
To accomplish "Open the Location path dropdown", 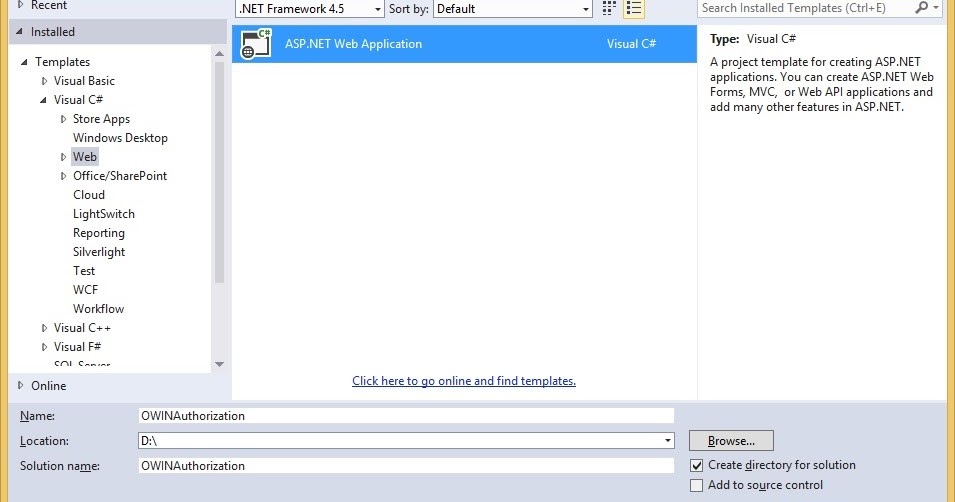I will (x=668, y=440).
